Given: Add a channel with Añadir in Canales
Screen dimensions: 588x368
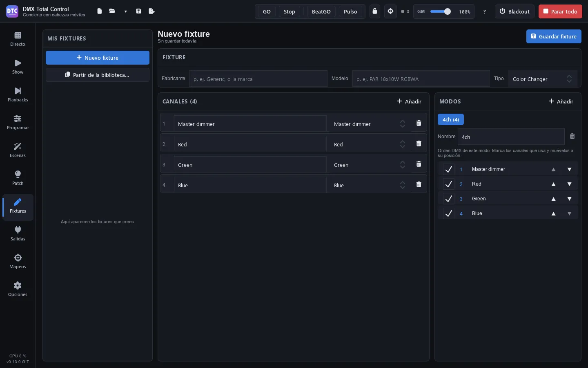Looking at the screenshot, I should pos(409,101).
